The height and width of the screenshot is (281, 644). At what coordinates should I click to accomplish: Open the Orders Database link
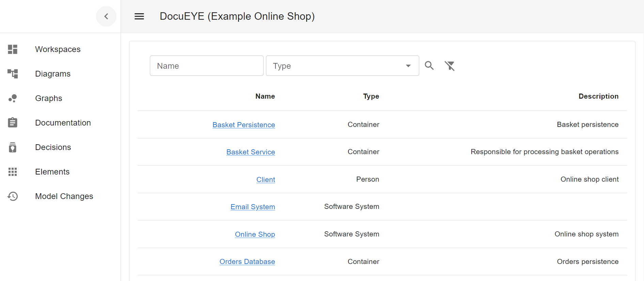tap(247, 262)
